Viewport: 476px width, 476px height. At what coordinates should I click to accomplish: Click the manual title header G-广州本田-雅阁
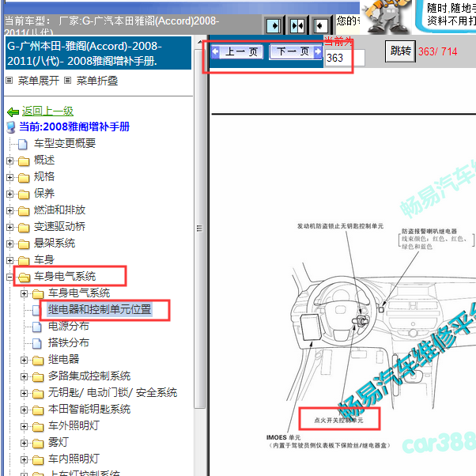pyautogui.click(x=98, y=54)
